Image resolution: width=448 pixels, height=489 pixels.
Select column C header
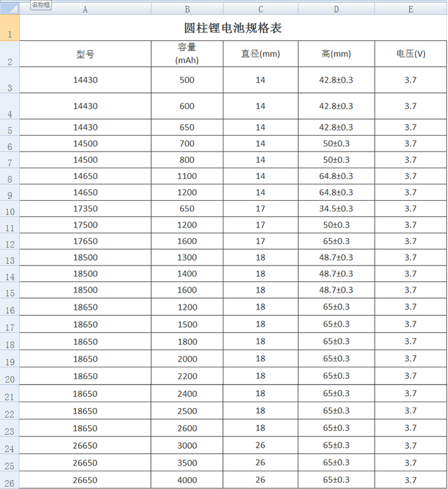pos(261,9)
